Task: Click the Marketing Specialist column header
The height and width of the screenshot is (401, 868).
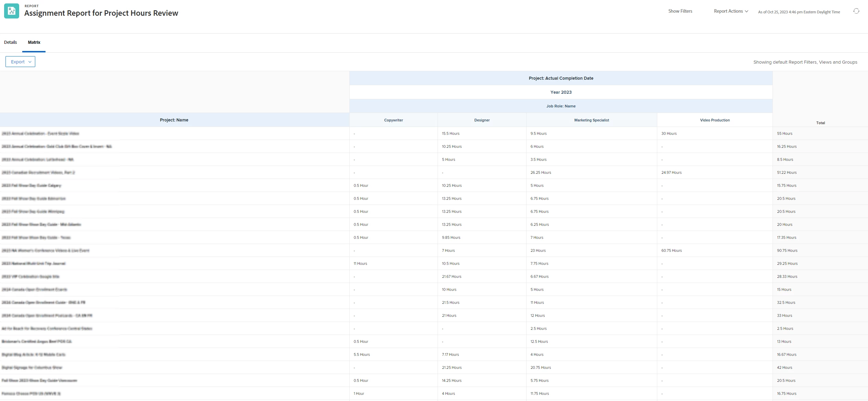Action: pos(591,120)
